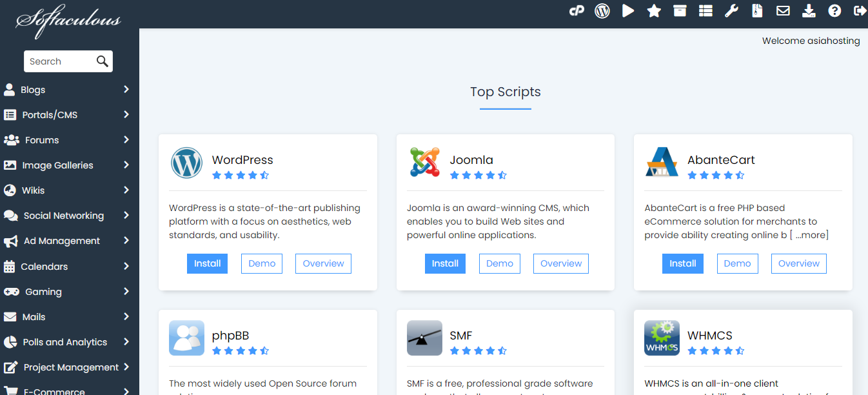Click the Wikis globe icon in sidebar
Viewport: 868px width, 395px height.
[10, 190]
